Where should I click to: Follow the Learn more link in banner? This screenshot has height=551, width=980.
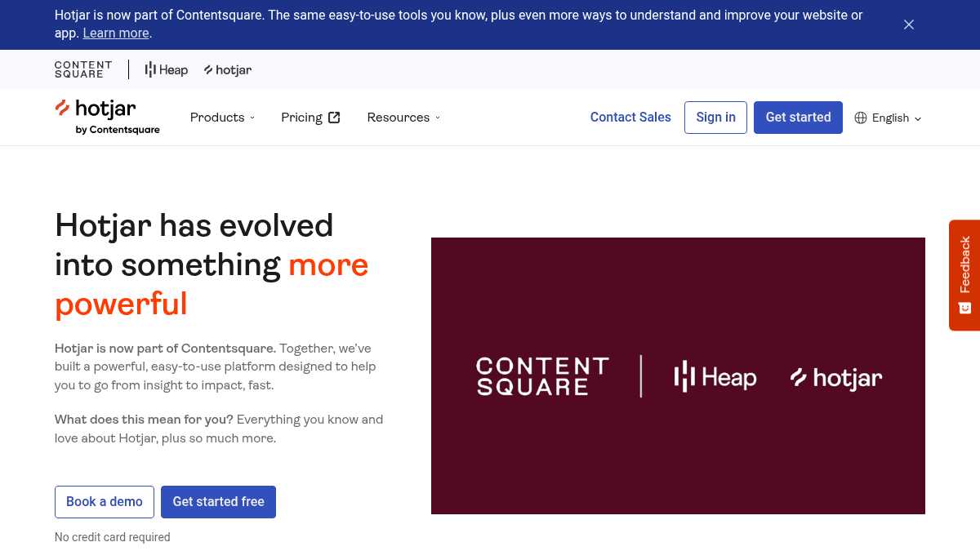(116, 33)
